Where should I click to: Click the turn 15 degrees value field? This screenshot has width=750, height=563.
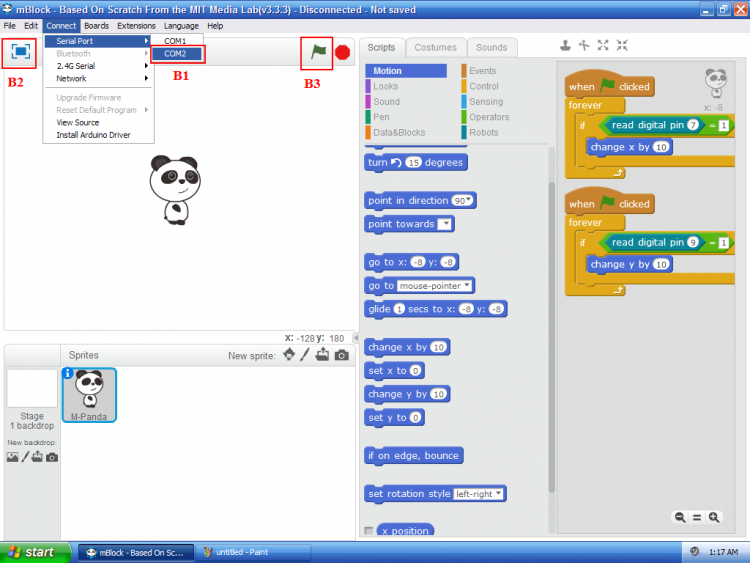click(x=413, y=163)
